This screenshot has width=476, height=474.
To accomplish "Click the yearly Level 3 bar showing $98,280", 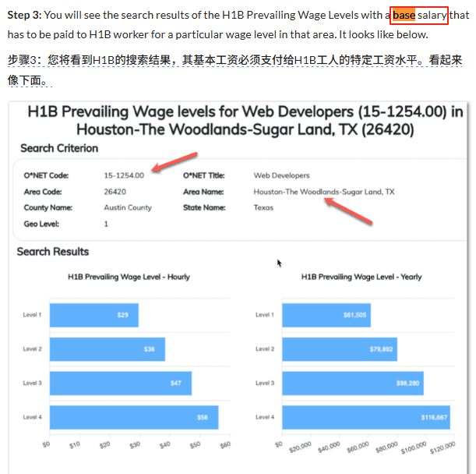I will coord(353,383).
